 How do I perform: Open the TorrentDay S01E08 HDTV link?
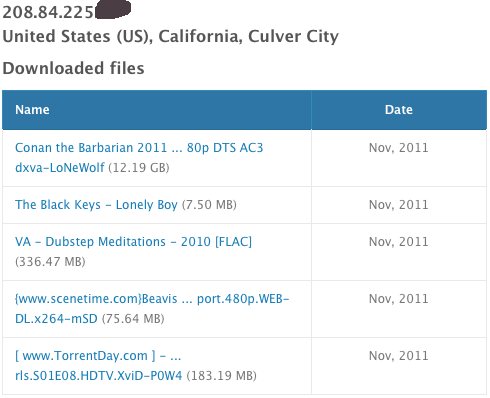[99, 366]
